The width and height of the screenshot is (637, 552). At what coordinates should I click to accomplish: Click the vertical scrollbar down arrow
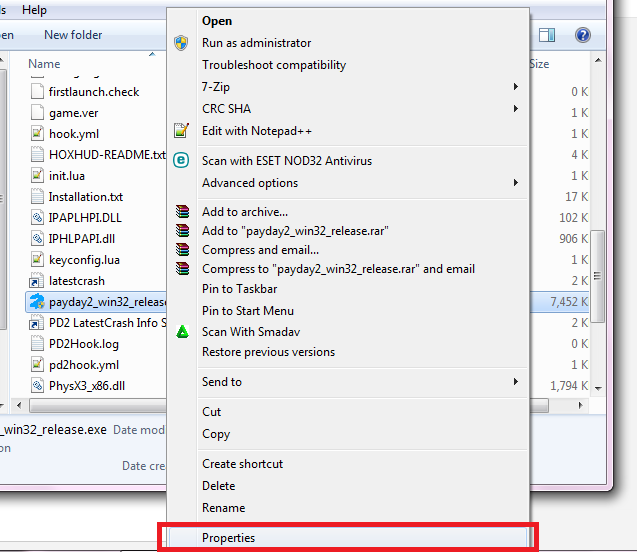click(598, 388)
